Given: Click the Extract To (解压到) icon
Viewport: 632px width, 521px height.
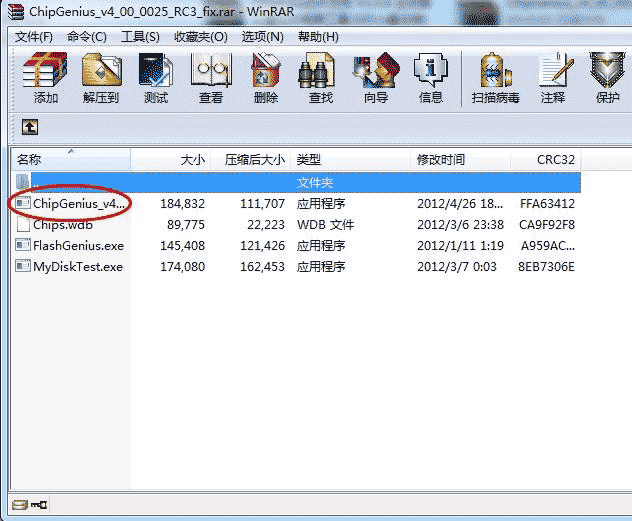Looking at the screenshot, I should tap(101, 70).
